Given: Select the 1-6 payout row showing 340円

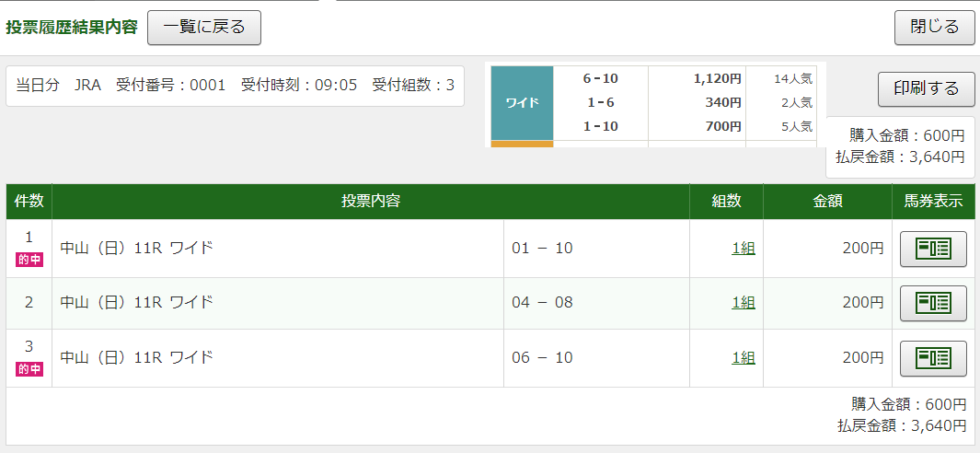Looking at the screenshot, I should [x=685, y=102].
